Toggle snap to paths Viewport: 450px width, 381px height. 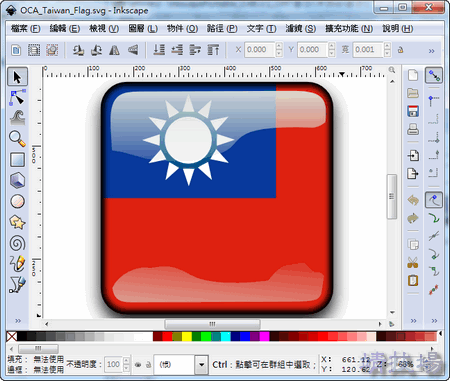(434, 218)
